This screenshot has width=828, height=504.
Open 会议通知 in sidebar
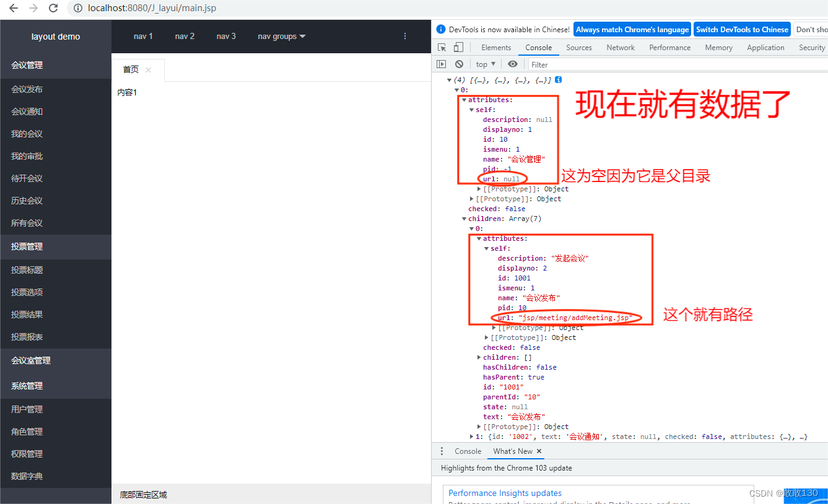tap(56, 111)
